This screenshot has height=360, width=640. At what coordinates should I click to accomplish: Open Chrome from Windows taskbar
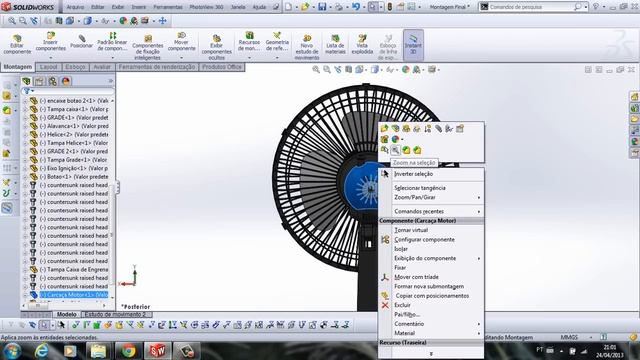pyautogui.click(x=128, y=351)
